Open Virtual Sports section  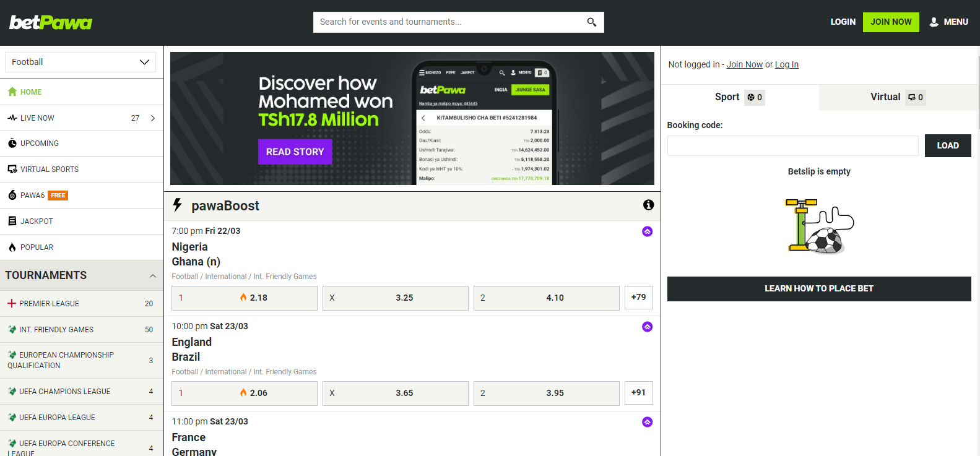click(x=82, y=169)
